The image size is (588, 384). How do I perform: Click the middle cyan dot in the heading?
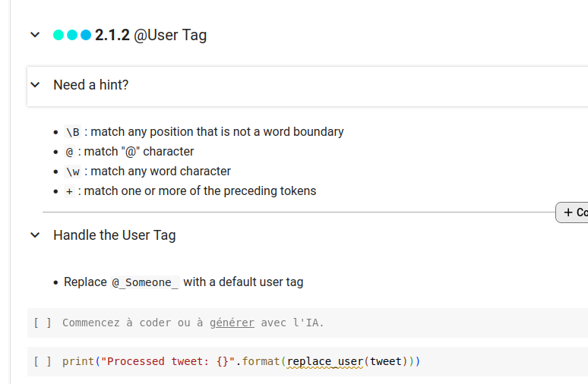(72, 35)
